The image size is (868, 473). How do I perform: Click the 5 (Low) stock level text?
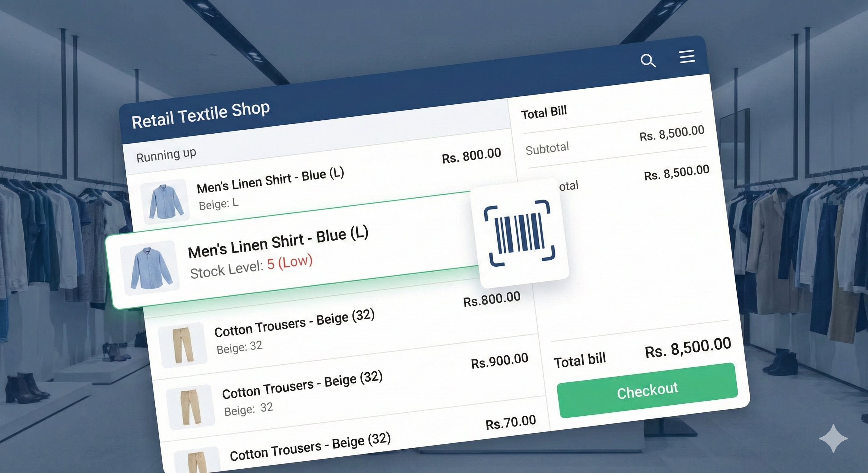(290, 262)
